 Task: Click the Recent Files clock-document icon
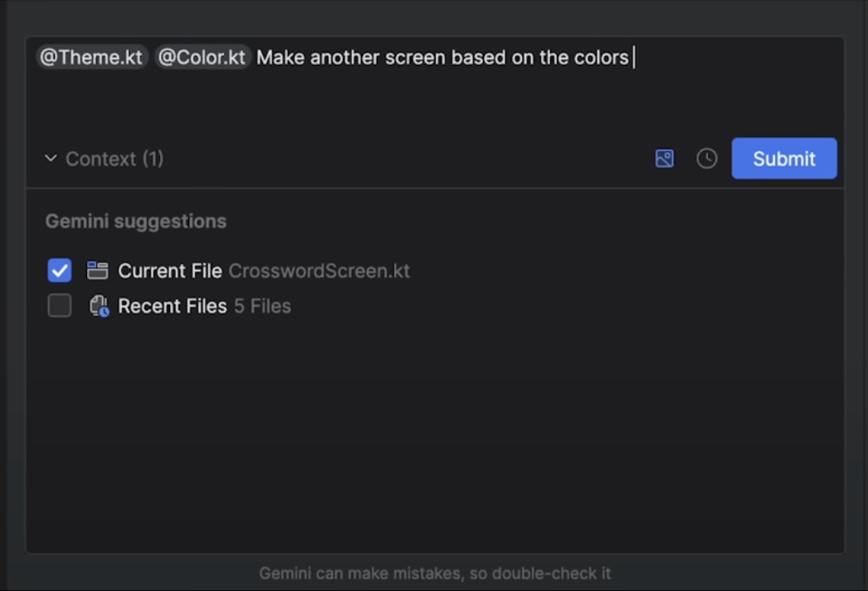(x=99, y=305)
